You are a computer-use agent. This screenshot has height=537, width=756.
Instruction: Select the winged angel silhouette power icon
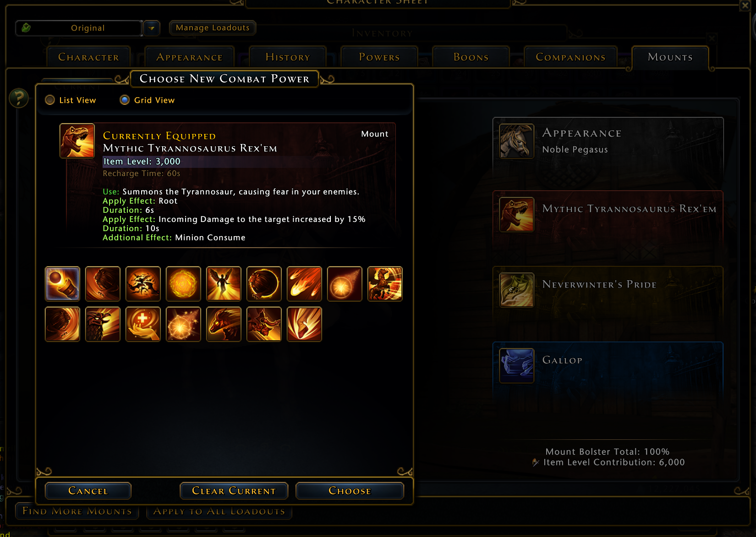point(224,284)
